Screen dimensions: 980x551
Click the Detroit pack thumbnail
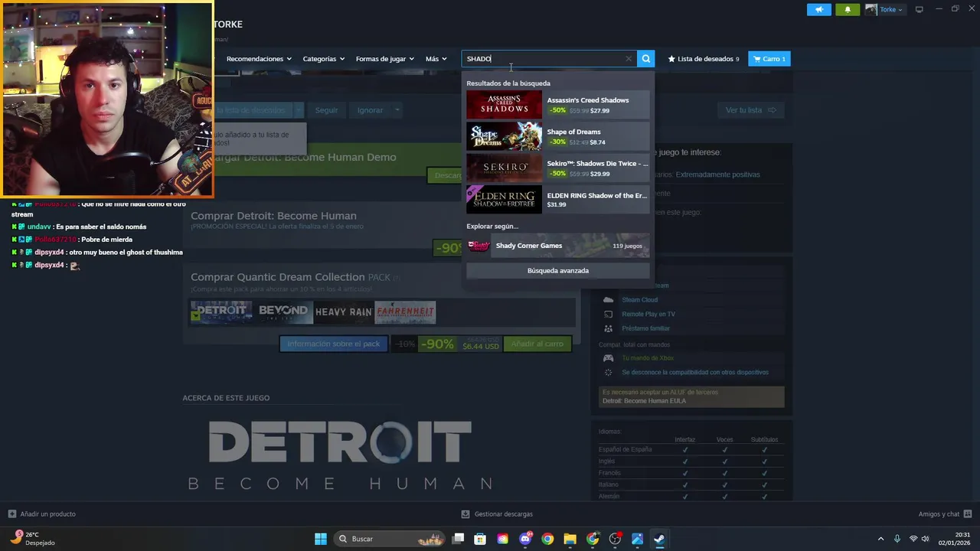pos(221,312)
